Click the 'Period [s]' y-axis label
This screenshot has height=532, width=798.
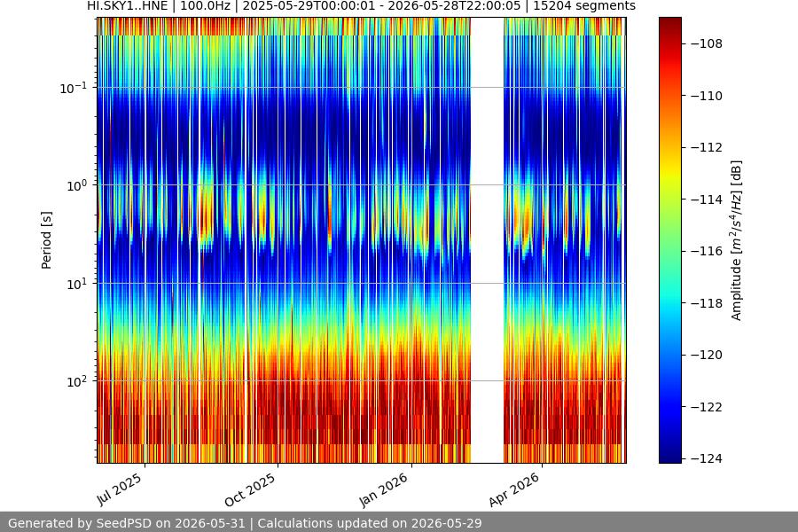coord(46,240)
